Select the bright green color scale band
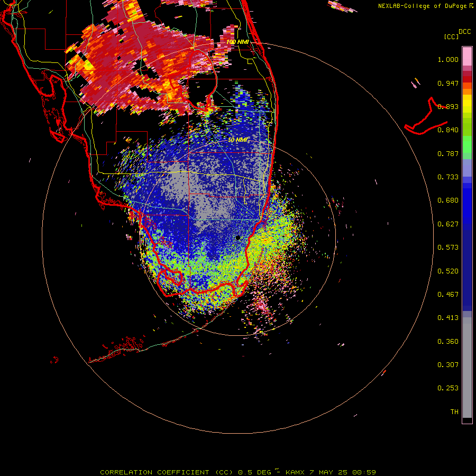The width and height of the screenshot is (476, 476). [x=467, y=144]
